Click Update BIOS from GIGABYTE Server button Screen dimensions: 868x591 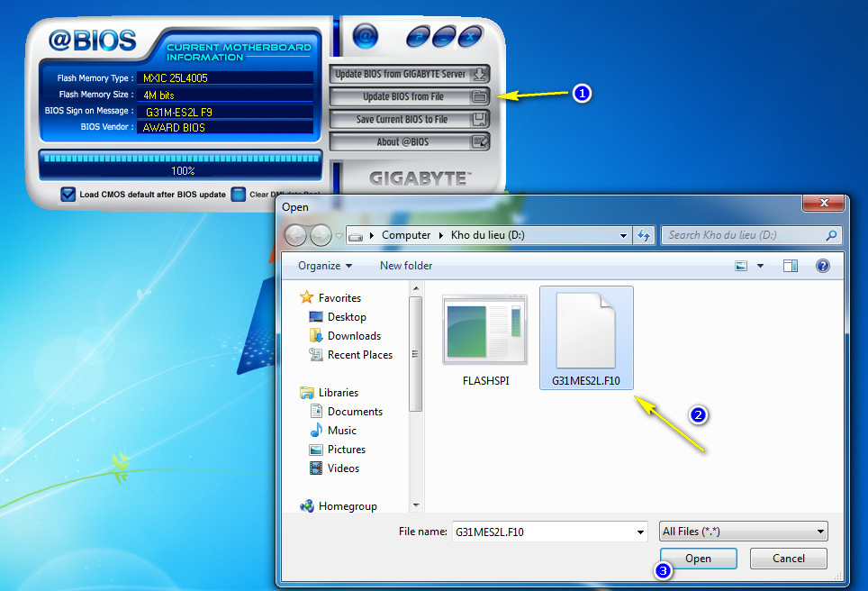coord(409,74)
